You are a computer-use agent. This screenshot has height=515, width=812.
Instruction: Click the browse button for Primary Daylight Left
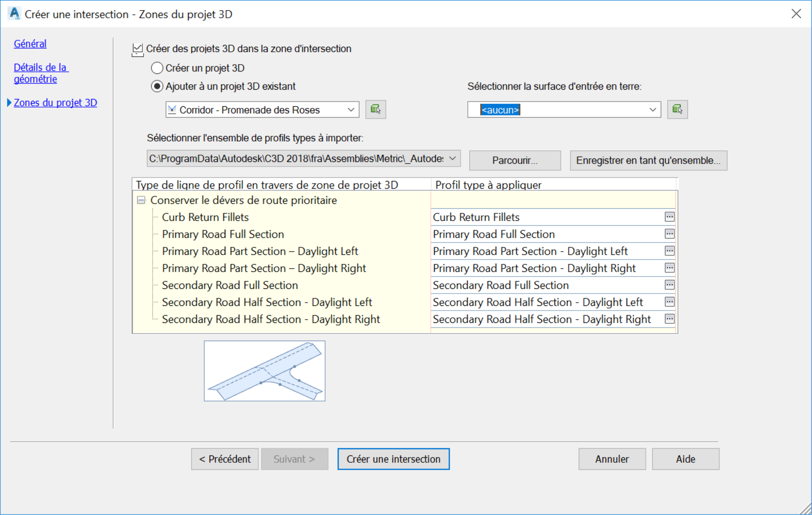pos(669,251)
